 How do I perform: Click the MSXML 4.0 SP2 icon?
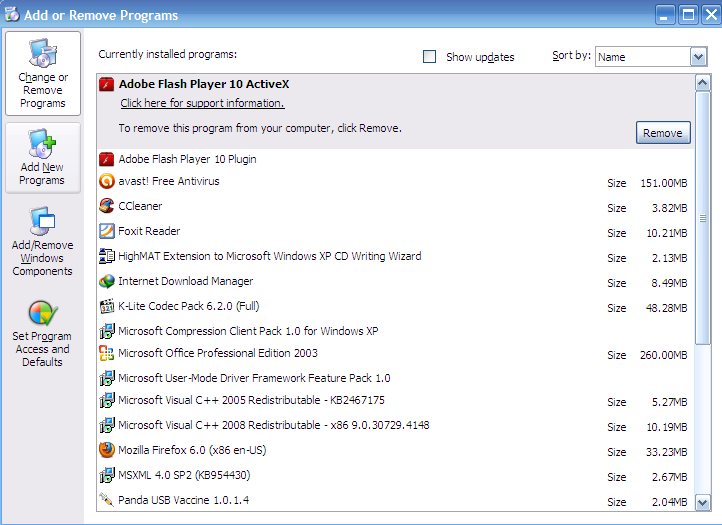click(x=106, y=475)
